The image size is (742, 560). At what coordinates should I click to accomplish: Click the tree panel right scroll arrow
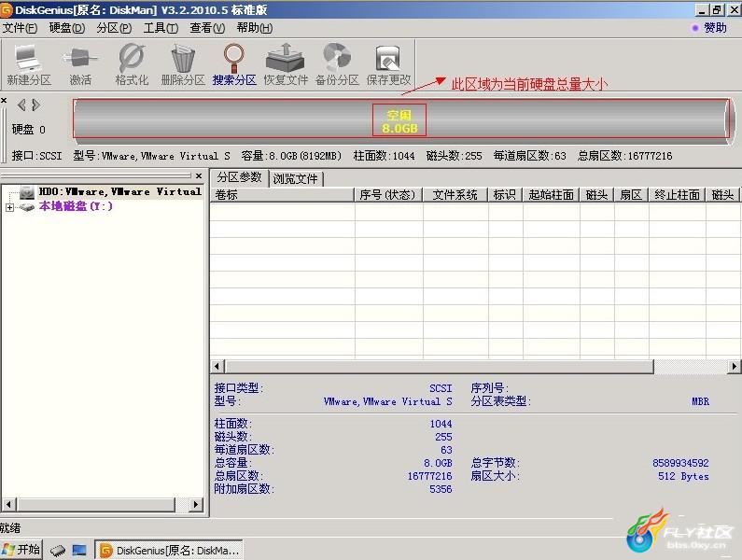195,505
